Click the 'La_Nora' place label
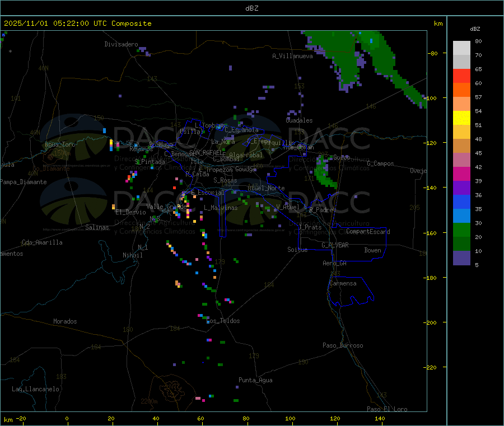The width and height of the screenshot is (504, 426). [x=223, y=142]
